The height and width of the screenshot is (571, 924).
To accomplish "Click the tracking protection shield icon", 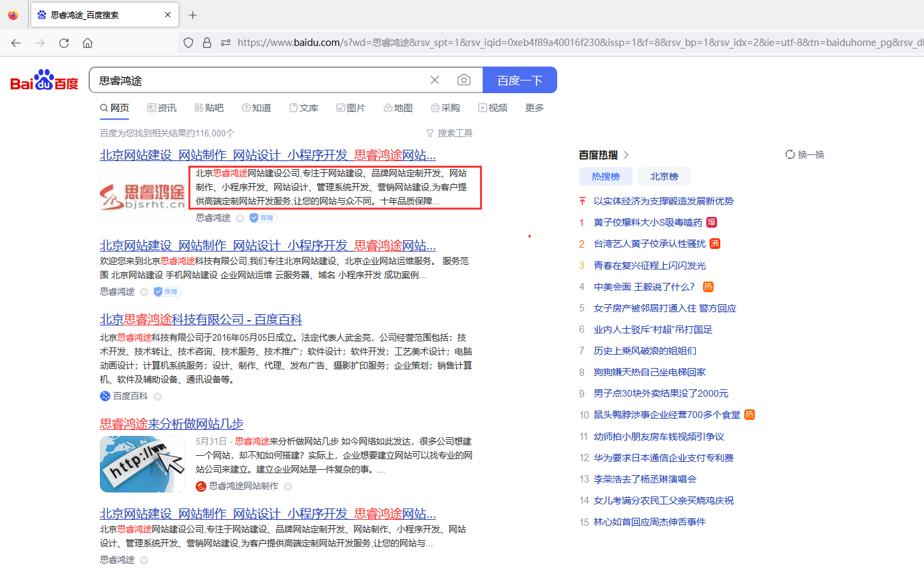I will point(188,41).
